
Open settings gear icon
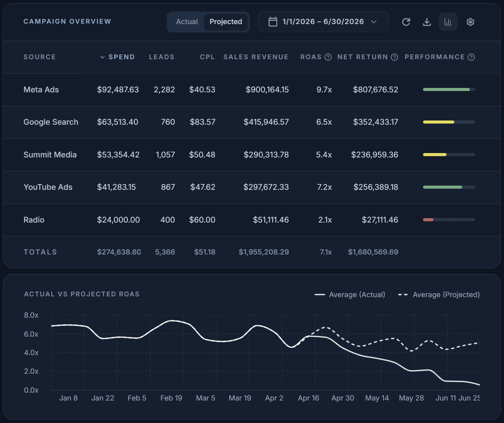click(x=470, y=22)
